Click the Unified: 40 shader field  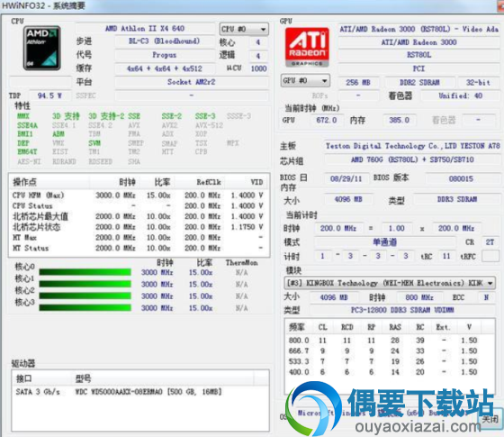460,96
